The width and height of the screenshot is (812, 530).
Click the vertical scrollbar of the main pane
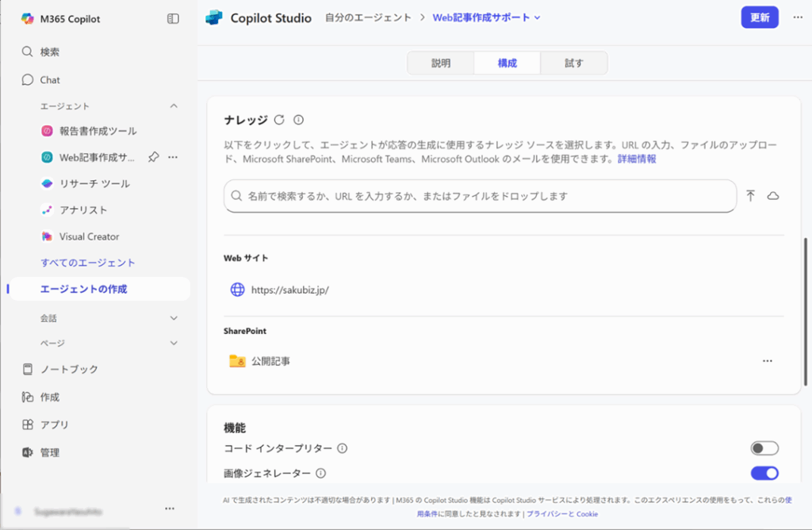click(x=806, y=311)
